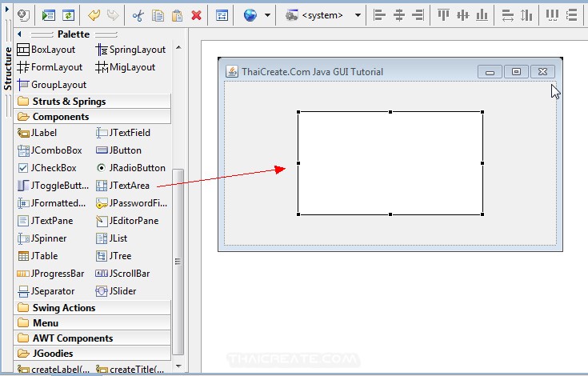Collapse the Palette panel arrow
Viewport: 588px width, 376px height.
click(x=19, y=34)
